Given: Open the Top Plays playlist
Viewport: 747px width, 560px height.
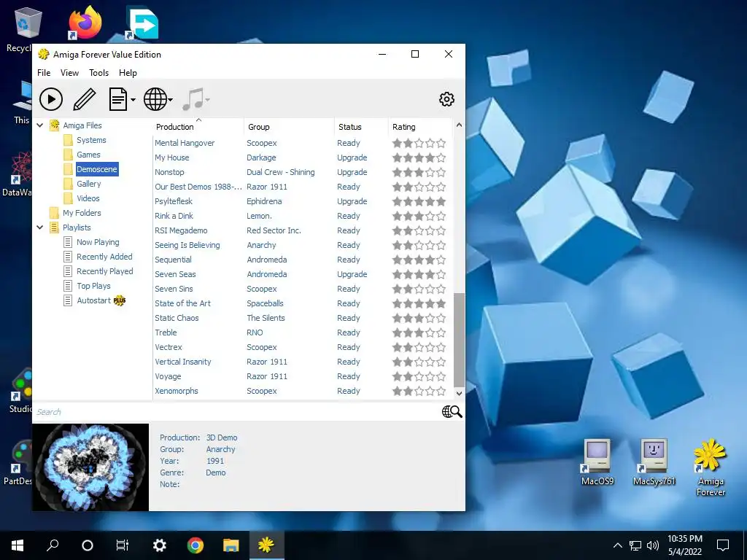Looking at the screenshot, I should [93, 286].
